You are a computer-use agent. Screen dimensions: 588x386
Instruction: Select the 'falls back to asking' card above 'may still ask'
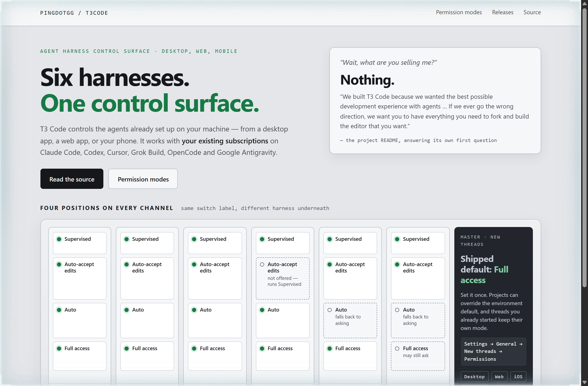(x=418, y=321)
